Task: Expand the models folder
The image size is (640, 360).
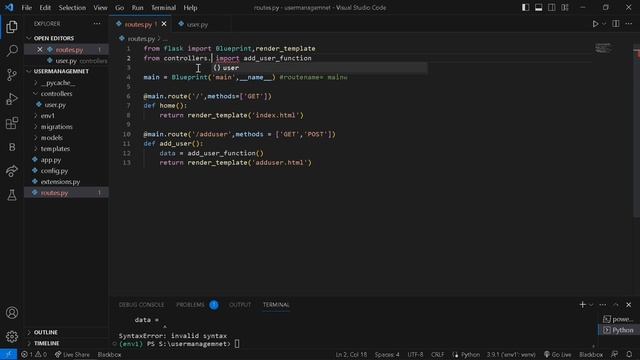Action: (x=51, y=138)
